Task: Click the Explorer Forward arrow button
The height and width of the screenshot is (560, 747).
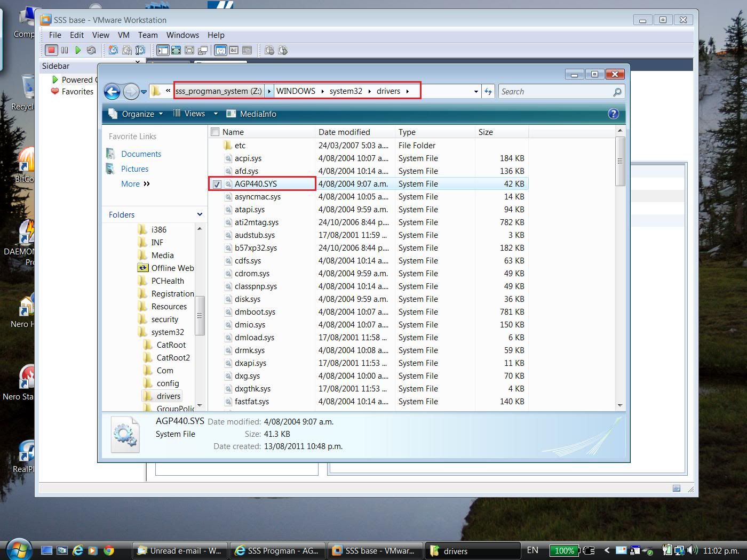Action: [131, 92]
